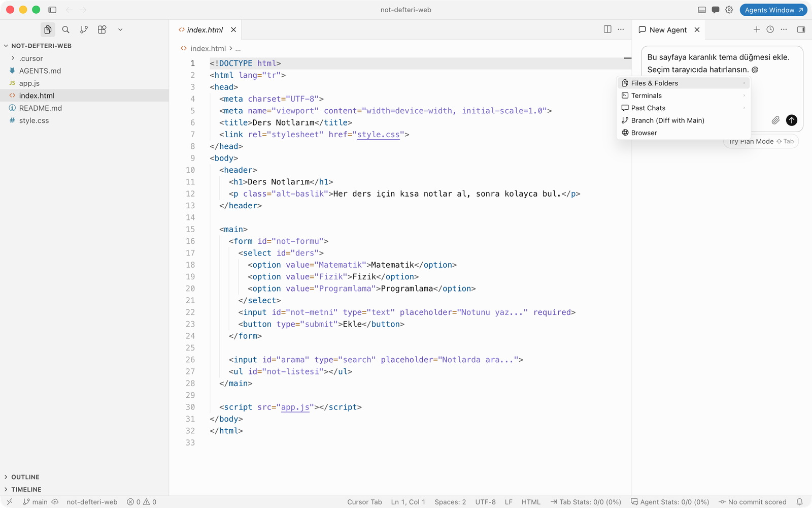The height and width of the screenshot is (508, 812).
Task: Attach a file with the paperclip icon
Action: coord(775,120)
